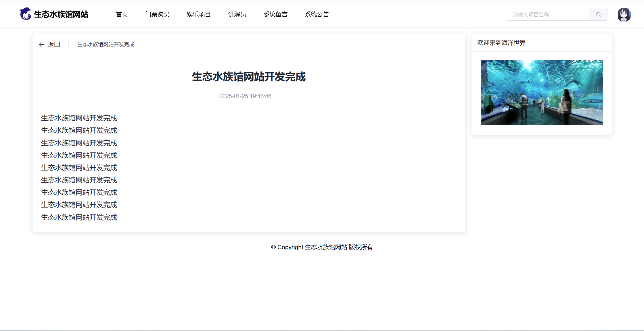Select the 娱乐项目 nav item

(198, 14)
